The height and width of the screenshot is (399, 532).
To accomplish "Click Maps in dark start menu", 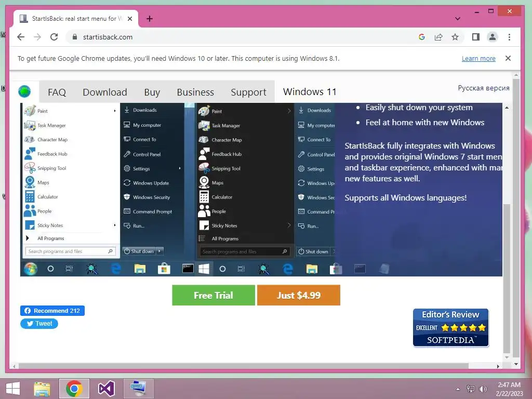I will 218,182.
